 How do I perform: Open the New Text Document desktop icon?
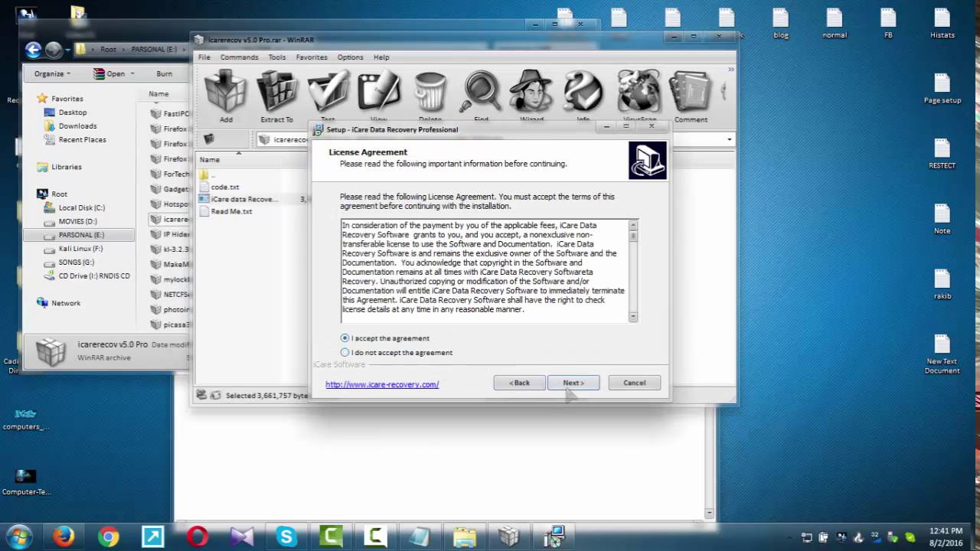(942, 354)
